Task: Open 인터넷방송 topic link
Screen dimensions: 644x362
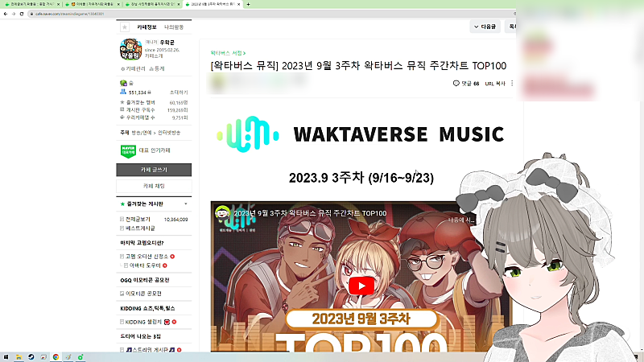Action: [169, 133]
